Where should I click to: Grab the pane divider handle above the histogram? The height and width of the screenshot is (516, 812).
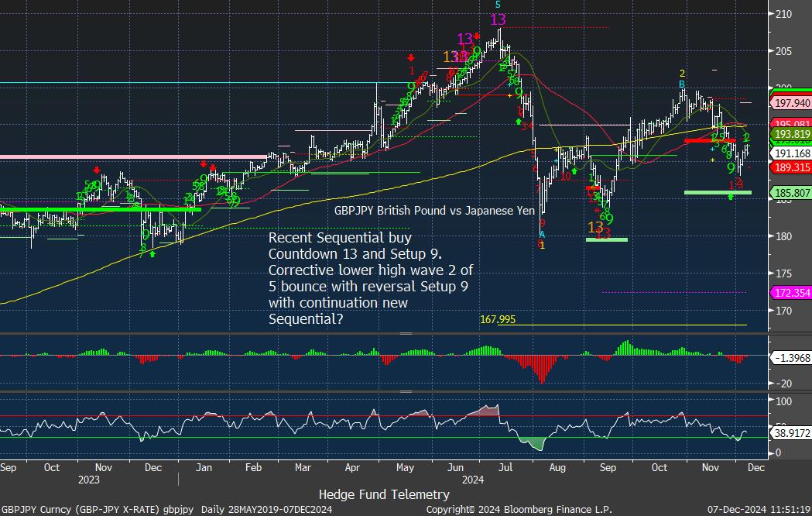point(406,333)
